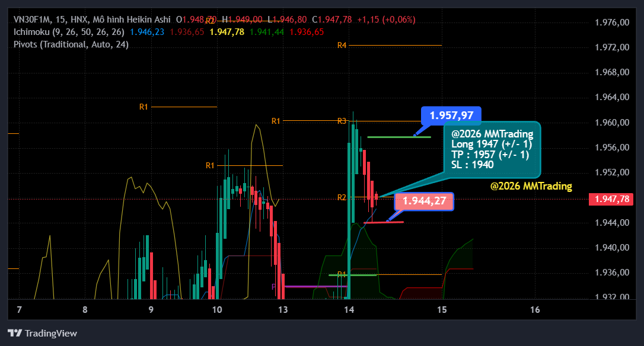Screen dimensions: 644x346
Task: Click date label 15 on time axis
Action: pyautogui.click(x=442, y=310)
